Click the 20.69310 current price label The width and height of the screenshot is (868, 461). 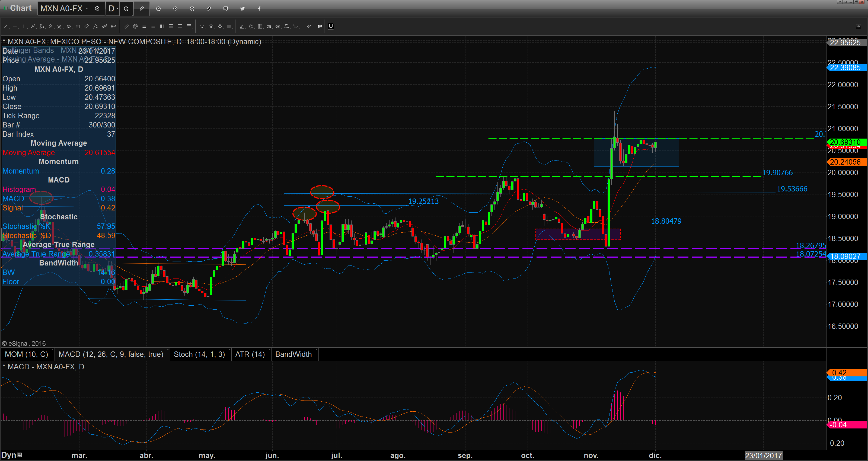click(847, 142)
